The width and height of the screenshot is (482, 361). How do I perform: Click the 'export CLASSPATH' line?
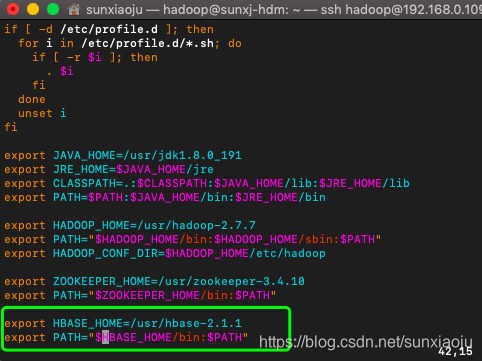pyautogui.click(x=207, y=183)
